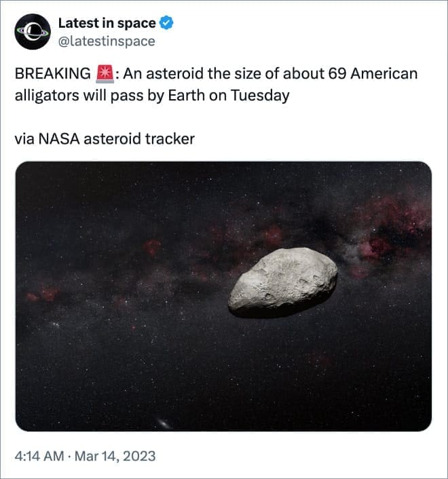Screen dimensions: 448x479
Task: Click the word "NASA" in the tweet
Action: [x=60, y=139]
